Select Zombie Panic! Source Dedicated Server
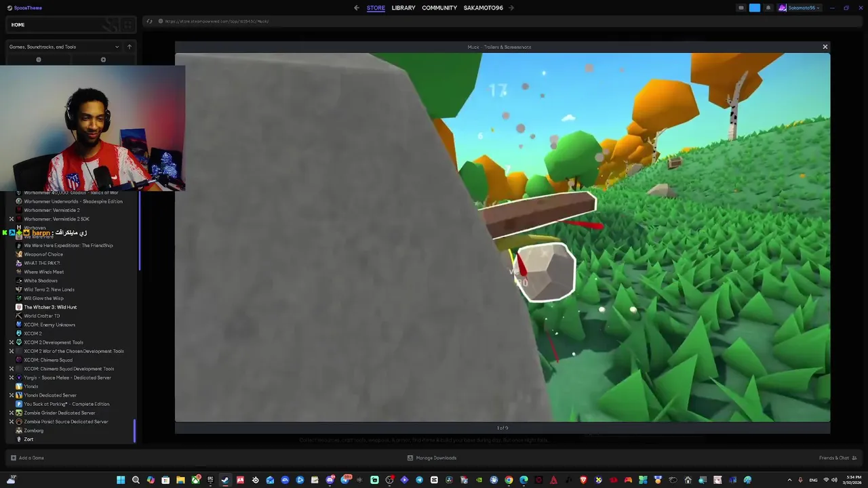 tap(66, 422)
